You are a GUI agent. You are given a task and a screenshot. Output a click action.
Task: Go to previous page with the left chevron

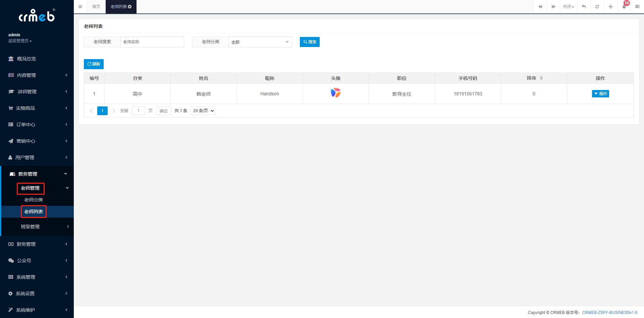[91, 111]
